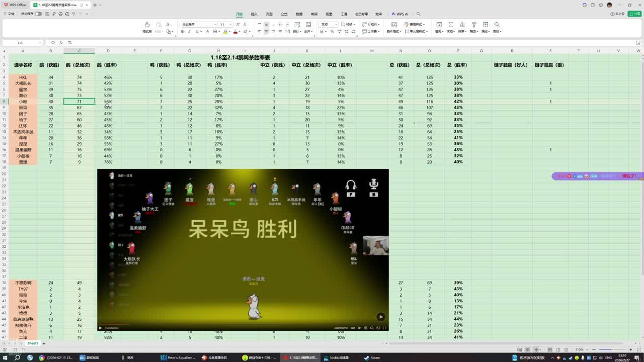Click the Sum (Σ) icon

point(450,25)
